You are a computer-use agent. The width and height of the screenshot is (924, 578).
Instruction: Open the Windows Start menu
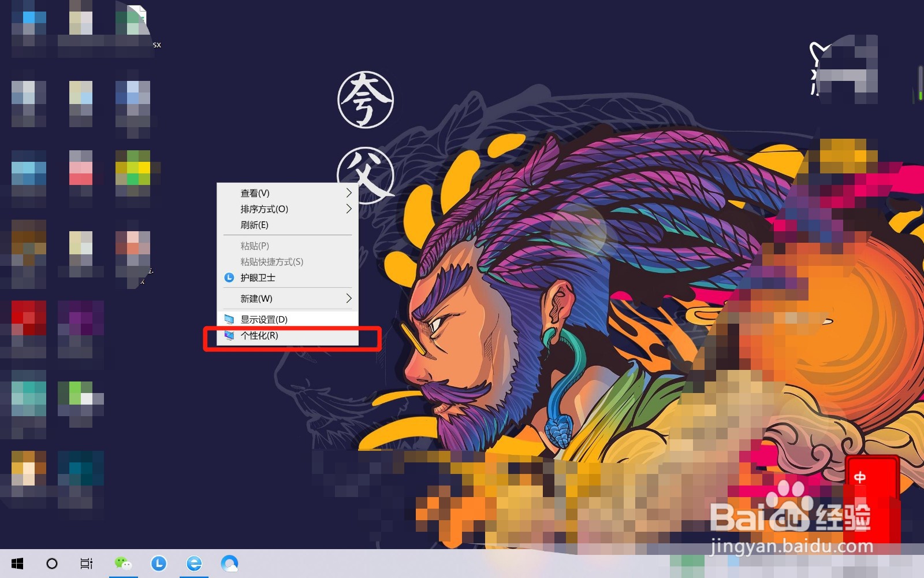pos(17,564)
